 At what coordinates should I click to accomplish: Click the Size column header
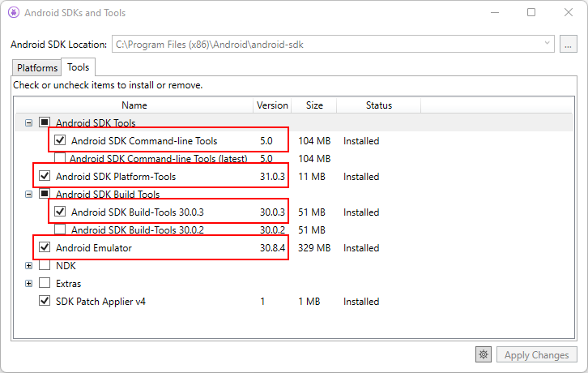click(314, 105)
